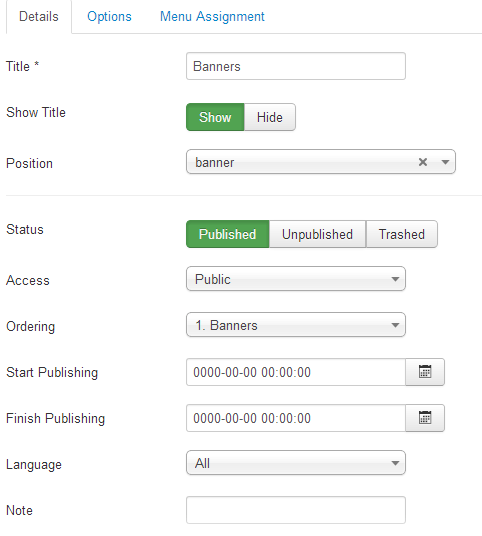Set Status to Unpublished
Image resolution: width=482 pixels, height=536 pixels.
318,234
